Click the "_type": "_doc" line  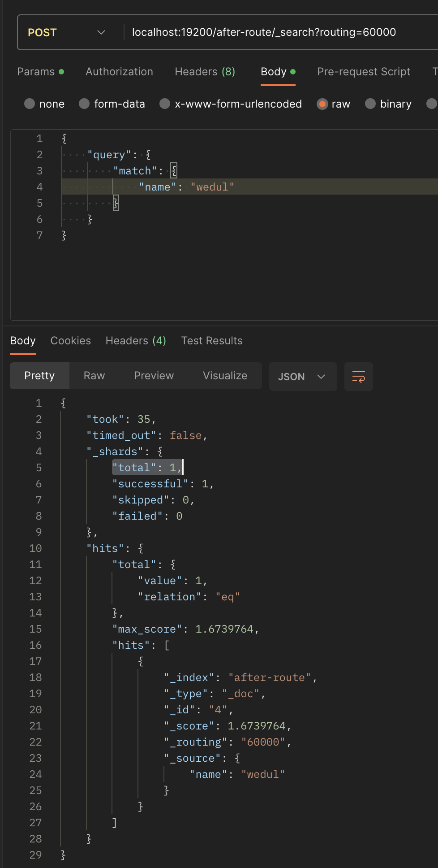click(215, 694)
